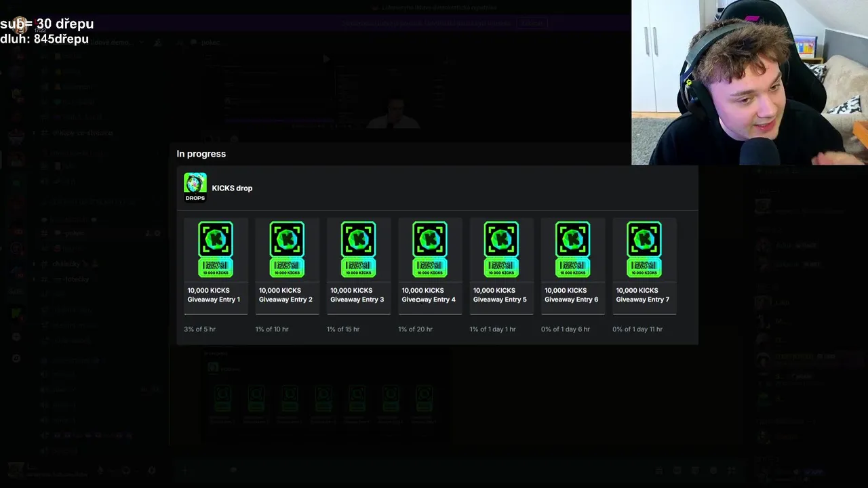Click the 'In progress' heading
This screenshot has width=868, height=488.
point(201,154)
